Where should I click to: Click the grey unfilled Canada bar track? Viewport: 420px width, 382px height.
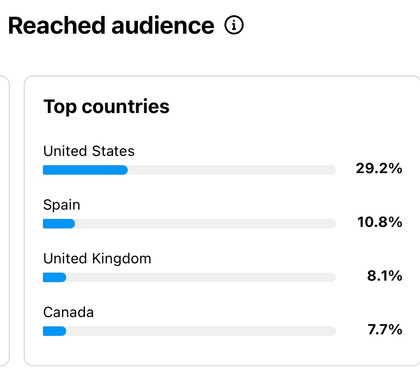tap(201, 331)
